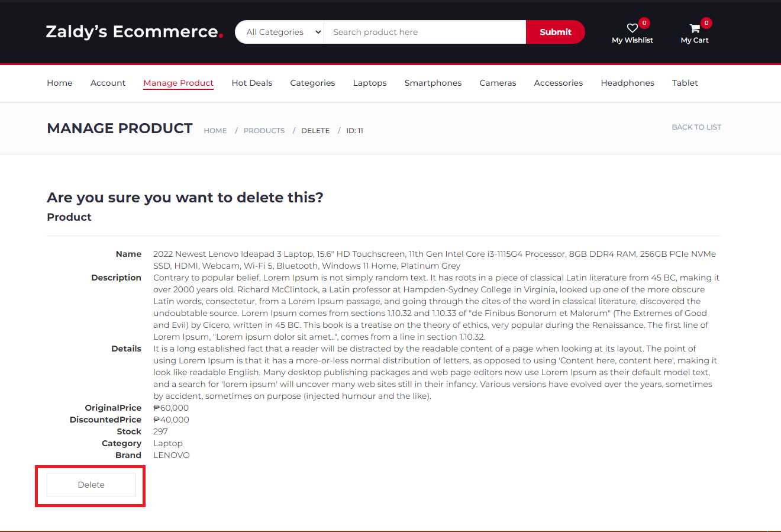Screen dimensions: 781x532
Task: Open the Hot Deals menu item
Action: [x=251, y=83]
